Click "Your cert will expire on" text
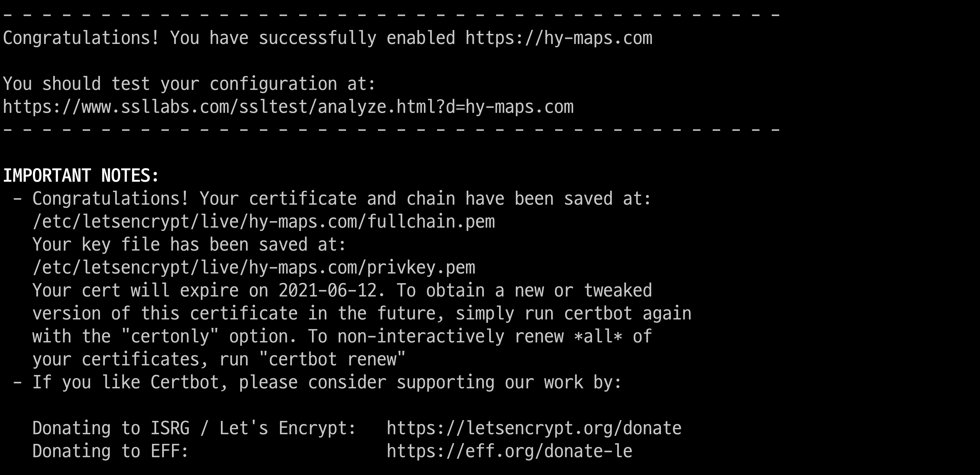 point(150,291)
